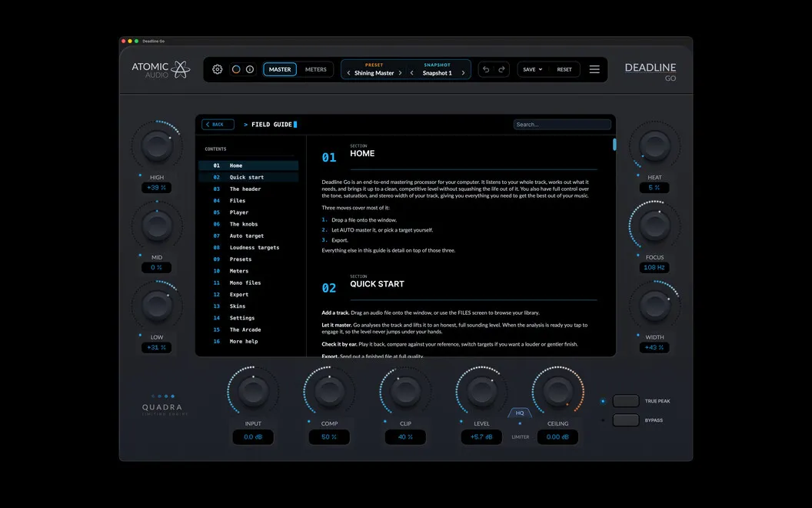Click the CLIP knob
The width and height of the screenshot is (812, 508).
pos(405,393)
